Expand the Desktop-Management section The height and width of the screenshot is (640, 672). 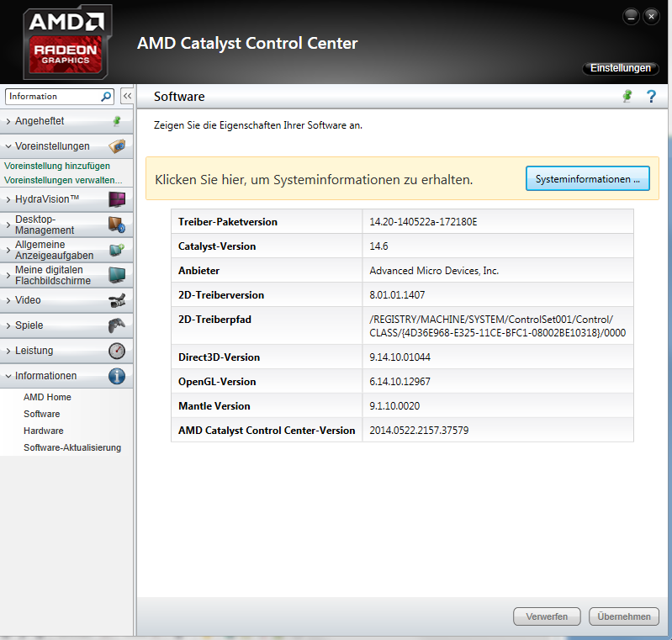(66, 225)
